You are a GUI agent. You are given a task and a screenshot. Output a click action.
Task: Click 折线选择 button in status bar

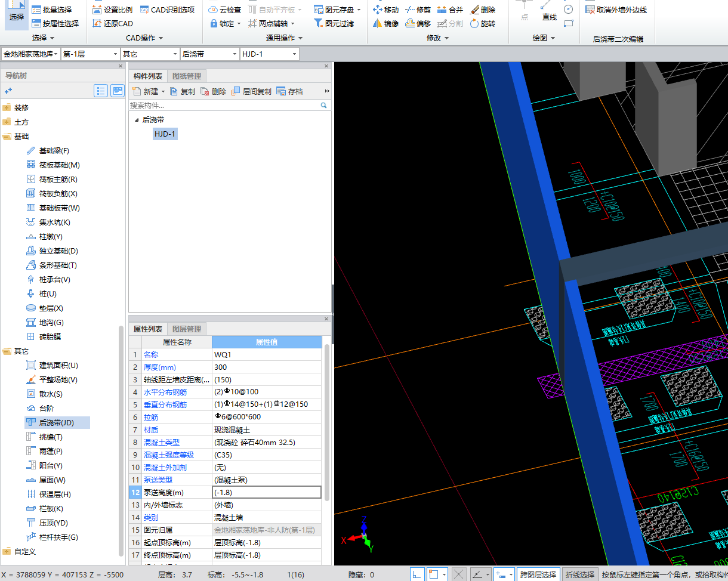(580, 574)
